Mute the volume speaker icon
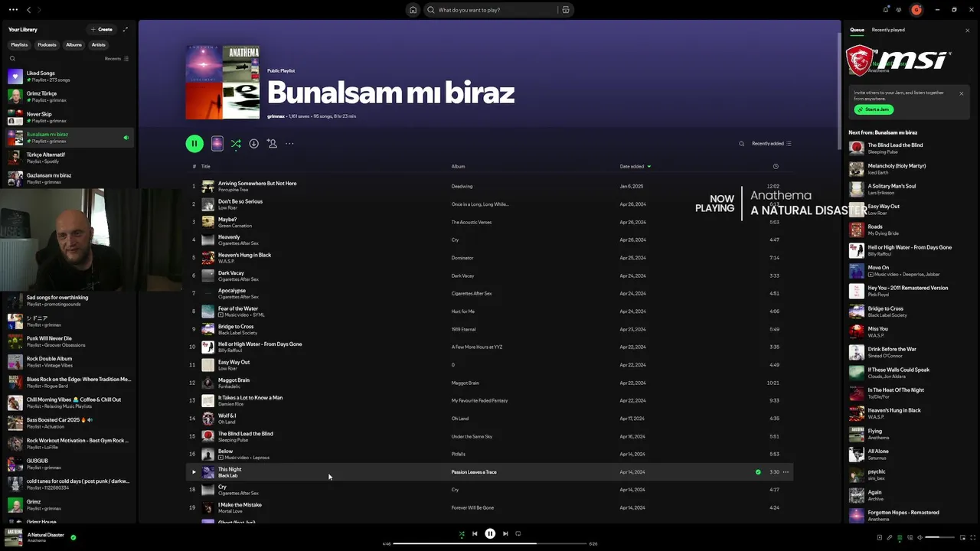The width and height of the screenshot is (980, 551). (920, 537)
